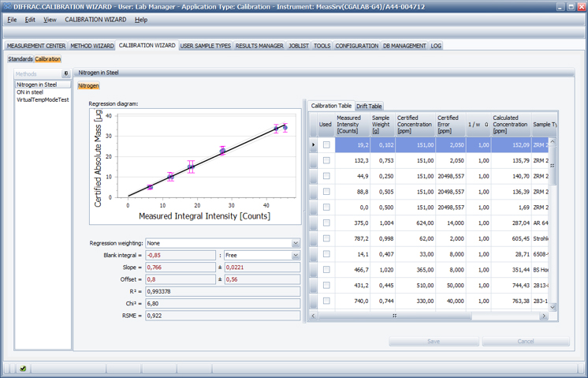
Task: Click the row indicator arrow of first table row
Action: [314, 145]
